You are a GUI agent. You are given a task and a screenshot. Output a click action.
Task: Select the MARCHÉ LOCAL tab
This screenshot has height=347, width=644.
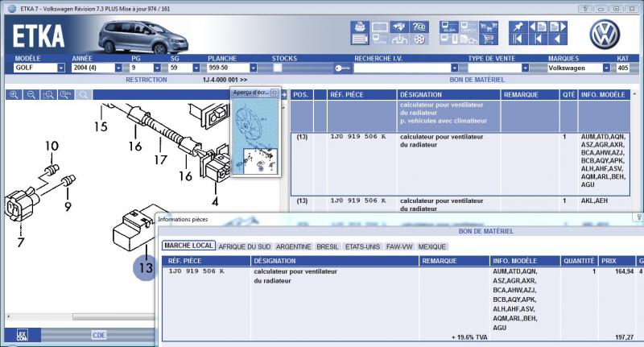(188, 246)
